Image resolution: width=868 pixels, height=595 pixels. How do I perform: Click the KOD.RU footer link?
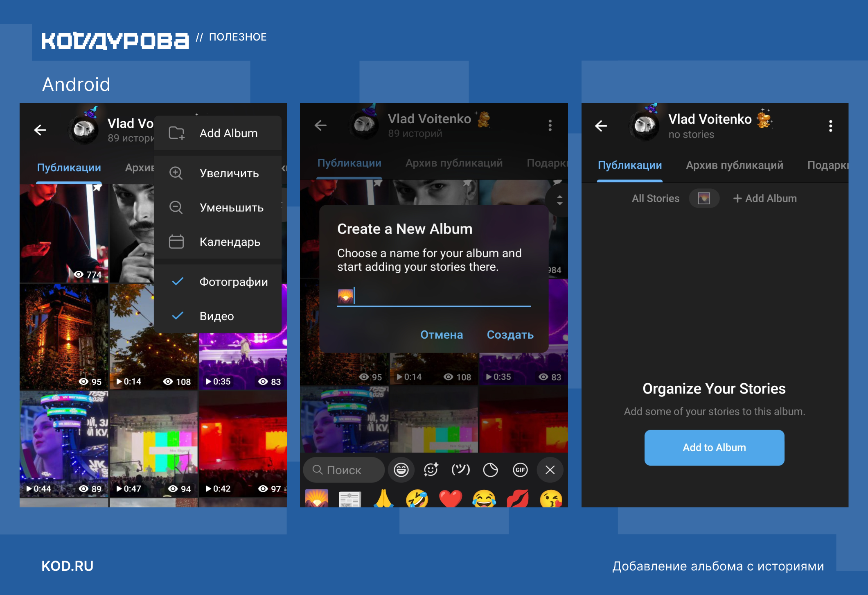68,566
